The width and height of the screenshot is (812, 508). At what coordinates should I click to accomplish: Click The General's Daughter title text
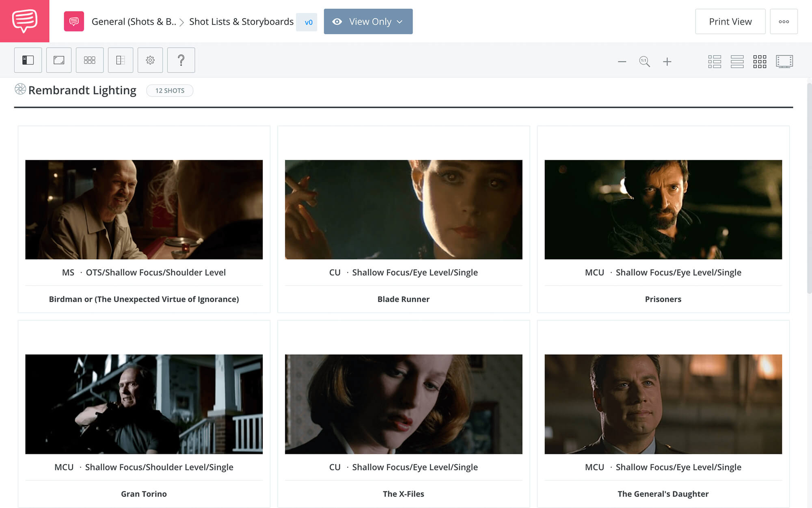tap(663, 494)
